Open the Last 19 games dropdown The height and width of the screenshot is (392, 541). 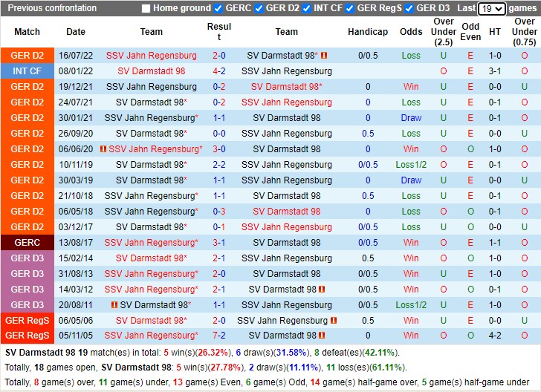pos(492,9)
